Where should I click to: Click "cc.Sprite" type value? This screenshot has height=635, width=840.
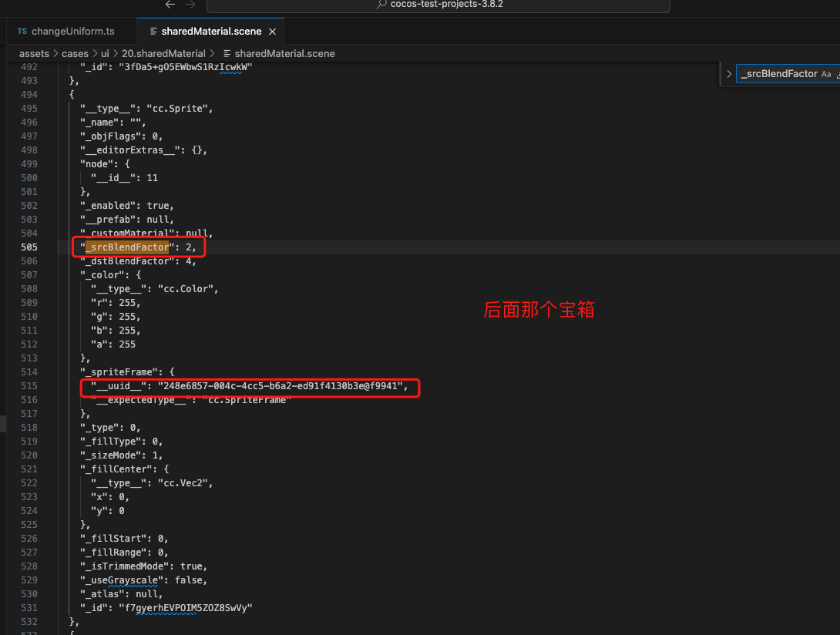(176, 108)
